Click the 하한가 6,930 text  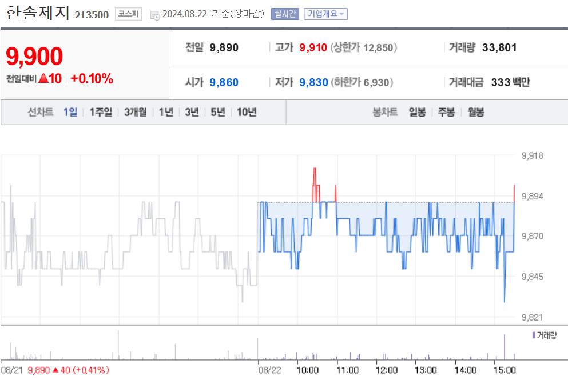(x=362, y=82)
